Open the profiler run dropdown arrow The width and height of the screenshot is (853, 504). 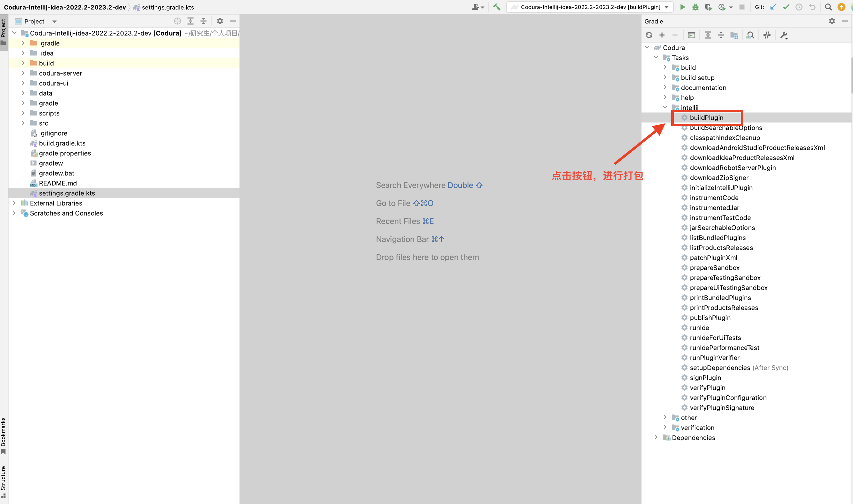point(731,7)
